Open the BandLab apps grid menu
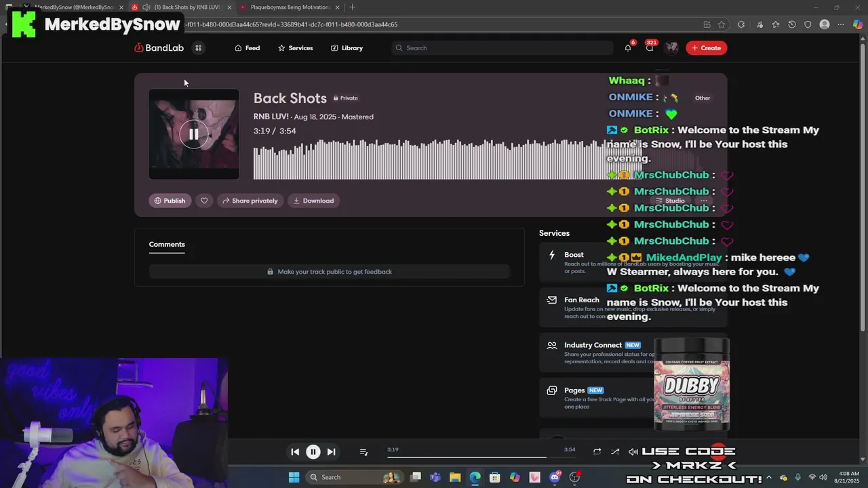This screenshot has height=488, width=868. pos(198,48)
